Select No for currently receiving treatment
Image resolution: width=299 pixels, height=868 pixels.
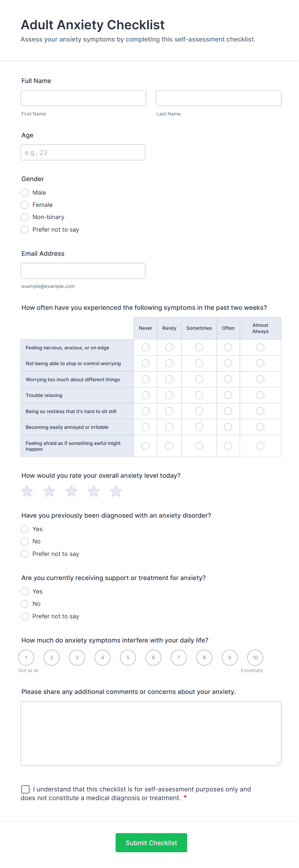coord(24,604)
